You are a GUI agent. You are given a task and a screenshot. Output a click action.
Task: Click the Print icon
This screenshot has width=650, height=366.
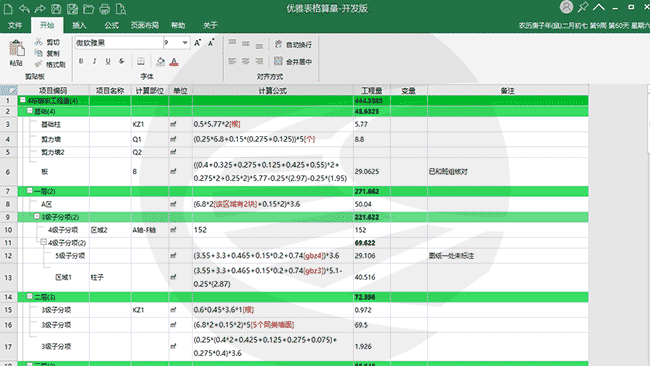click(x=104, y=9)
